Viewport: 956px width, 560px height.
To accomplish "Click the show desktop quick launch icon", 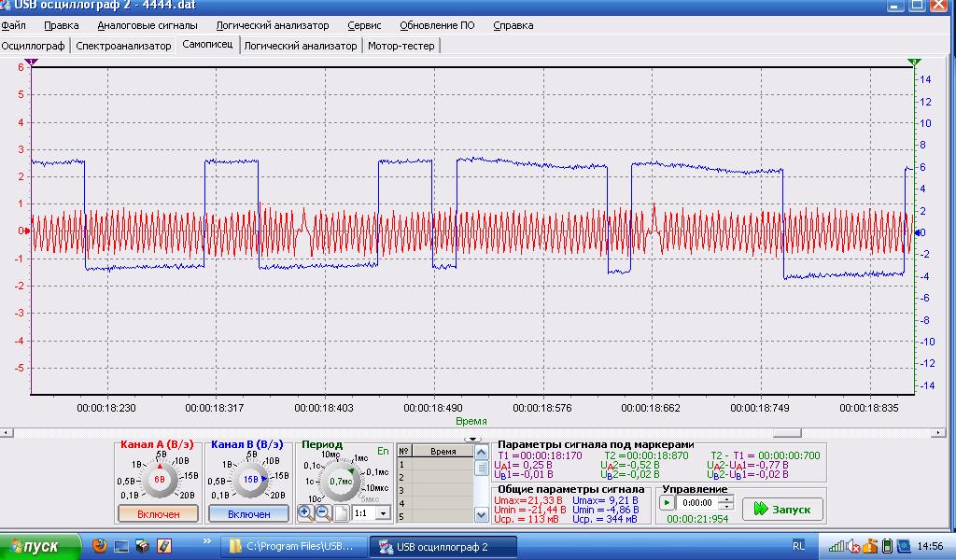I will tap(121, 546).
